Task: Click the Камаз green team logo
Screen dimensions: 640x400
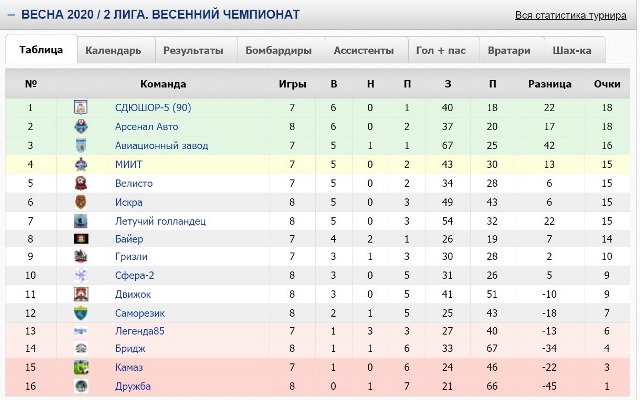Action: [x=81, y=367]
